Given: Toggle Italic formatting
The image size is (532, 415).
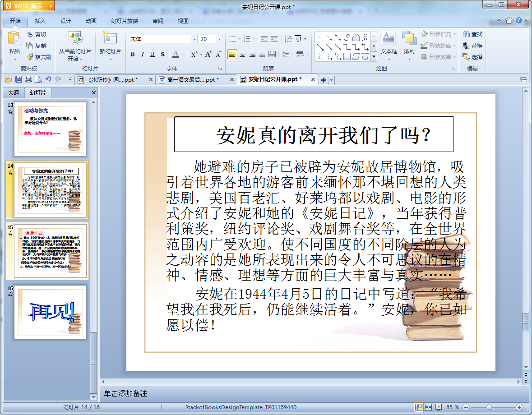Looking at the screenshot, I should click(143, 54).
